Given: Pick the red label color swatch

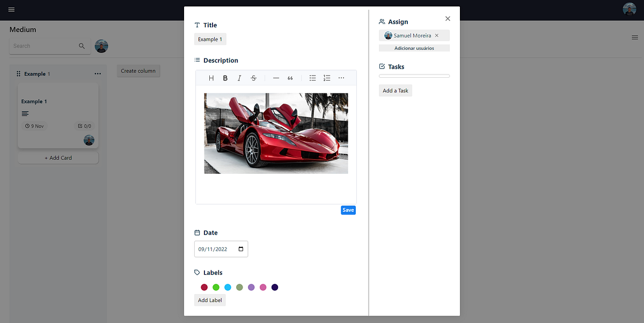Looking at the screenshot, I should point(204,287).
